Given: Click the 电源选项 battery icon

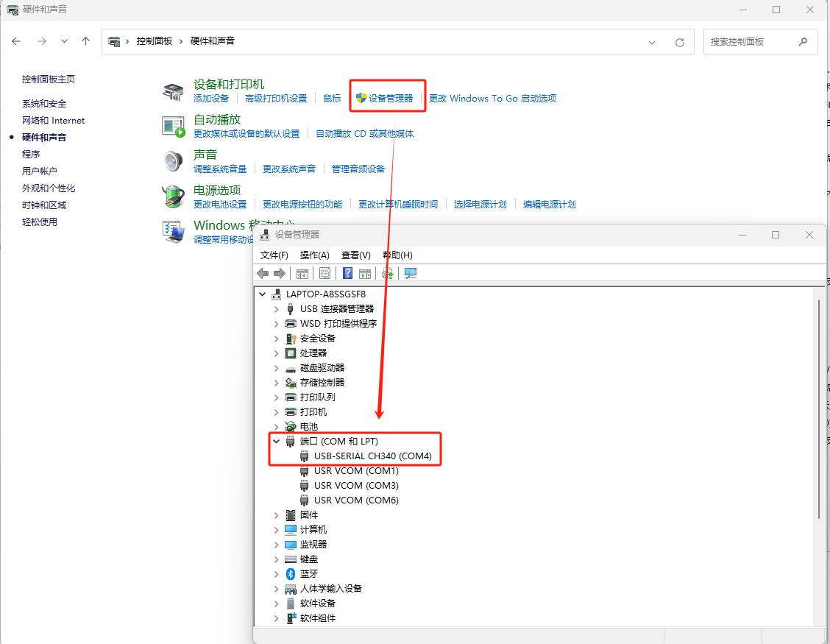Looking at the screenshot, I should (173, 196).
